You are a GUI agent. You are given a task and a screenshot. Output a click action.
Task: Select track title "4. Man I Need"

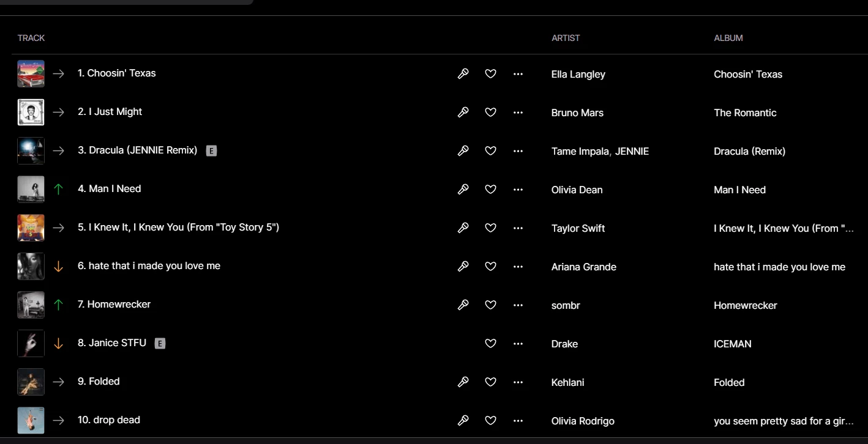coord(110,189)
